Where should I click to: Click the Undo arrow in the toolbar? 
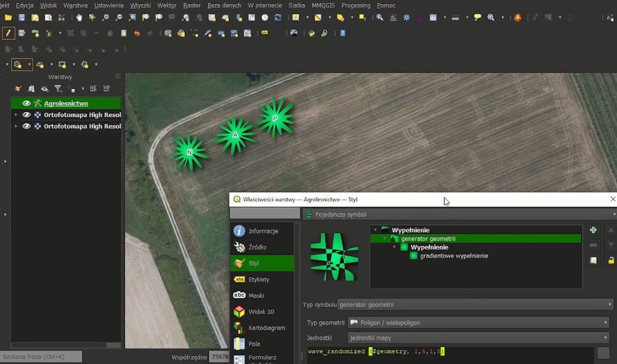coord(137,33)
